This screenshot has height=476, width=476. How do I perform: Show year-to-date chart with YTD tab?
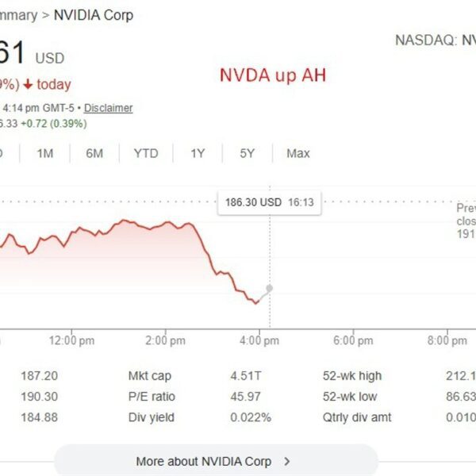pos(146,153)
